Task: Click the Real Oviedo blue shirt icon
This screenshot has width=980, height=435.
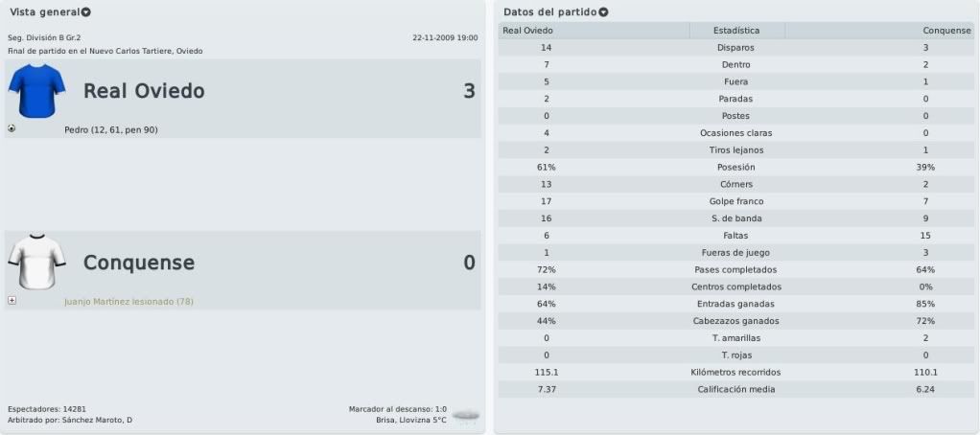Action: coord(36,90)
